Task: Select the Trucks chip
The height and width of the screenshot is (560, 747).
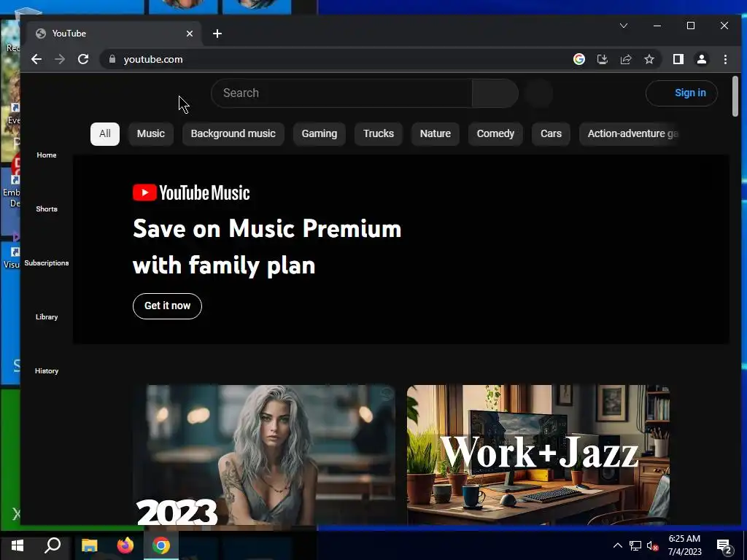Action: [379, 134]
